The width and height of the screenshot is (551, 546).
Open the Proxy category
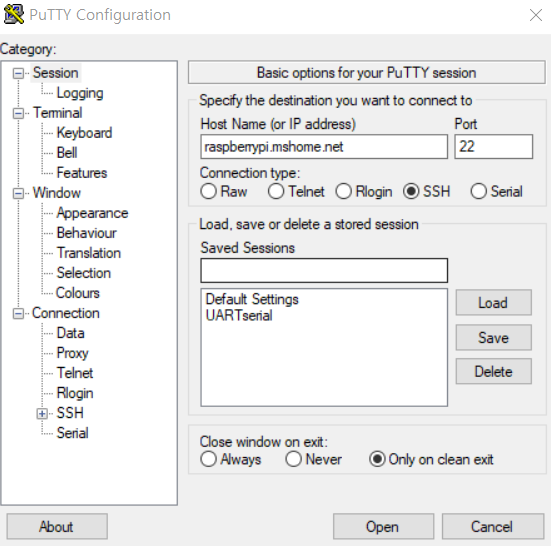pyautogui.click(x=72, y=353)
